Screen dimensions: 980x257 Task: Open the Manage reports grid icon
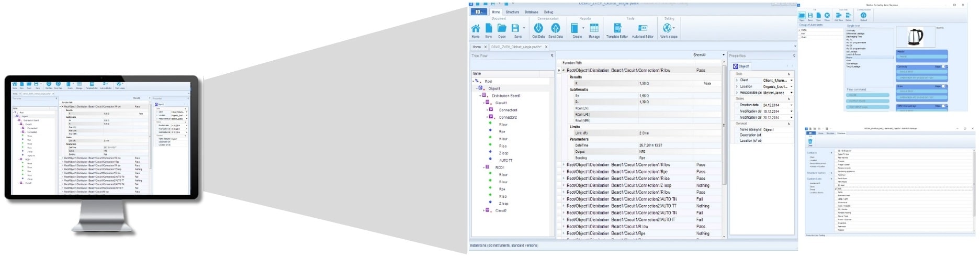(594, 28)
